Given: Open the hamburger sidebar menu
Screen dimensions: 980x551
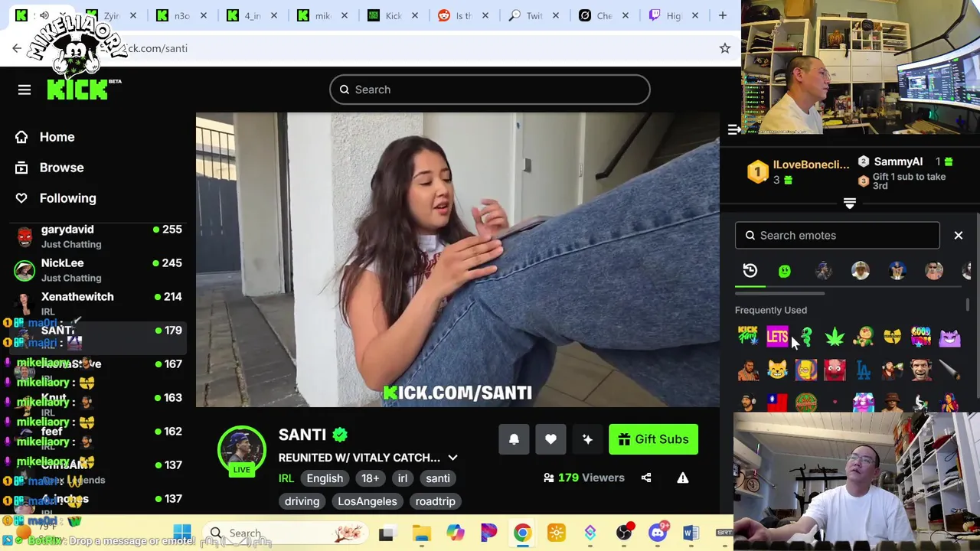Looking at the screenshot, I should click(24, 90).
